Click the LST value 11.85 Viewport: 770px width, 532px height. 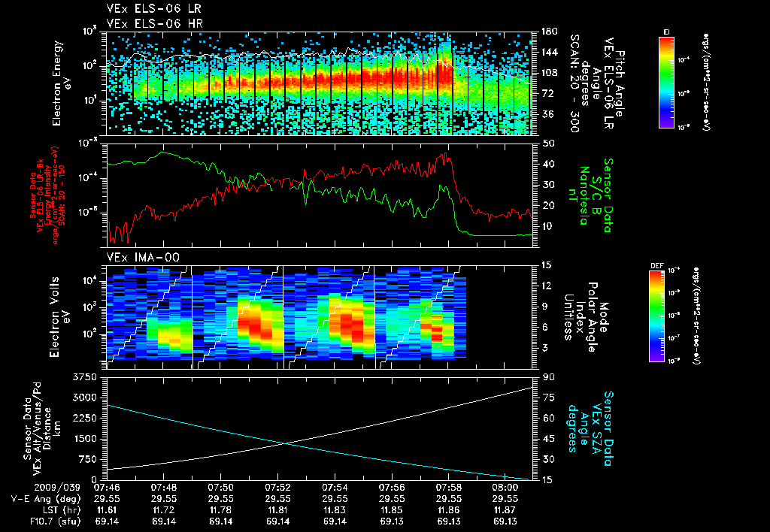click(x=392, y=510)
